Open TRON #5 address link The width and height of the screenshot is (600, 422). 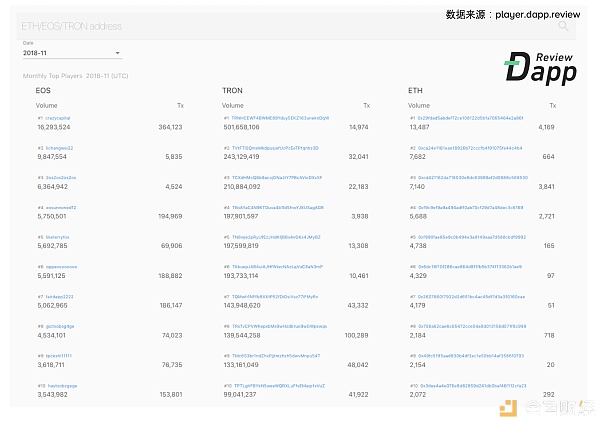point(276,237)
